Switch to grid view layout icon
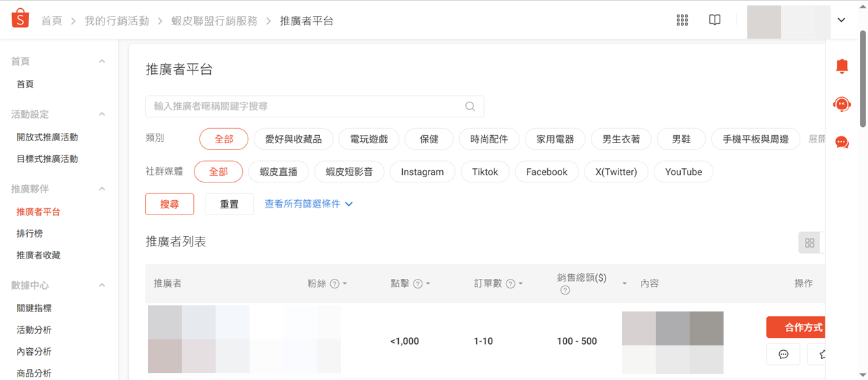The height and width of the screenshot is (380, 868). (x=809, y=243)
